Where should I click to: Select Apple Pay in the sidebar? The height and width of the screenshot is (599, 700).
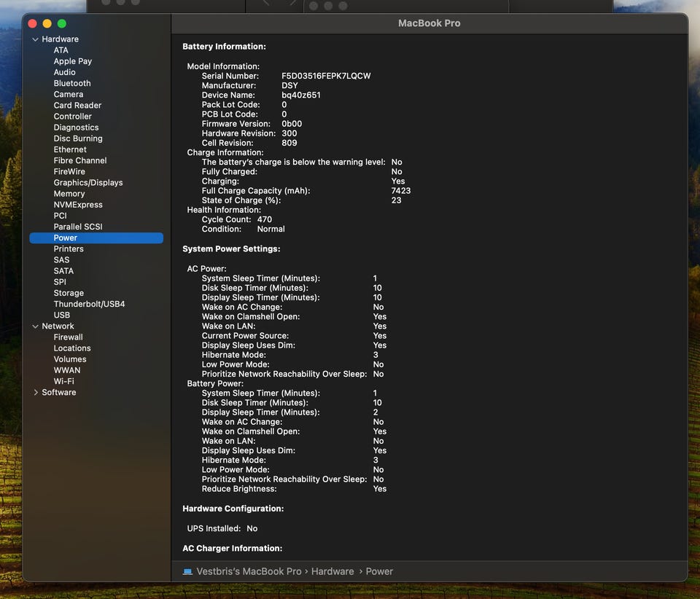(72, 62)
